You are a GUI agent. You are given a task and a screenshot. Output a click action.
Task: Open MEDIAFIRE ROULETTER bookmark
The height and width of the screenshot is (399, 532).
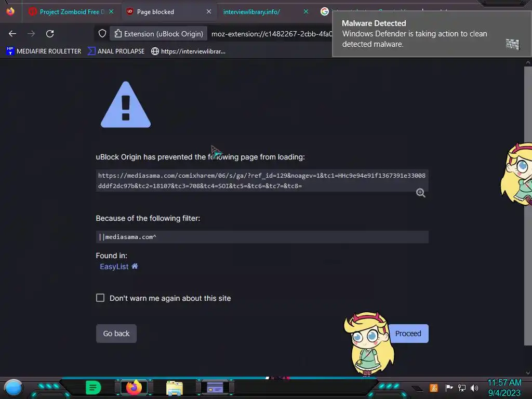click(44, 51)
